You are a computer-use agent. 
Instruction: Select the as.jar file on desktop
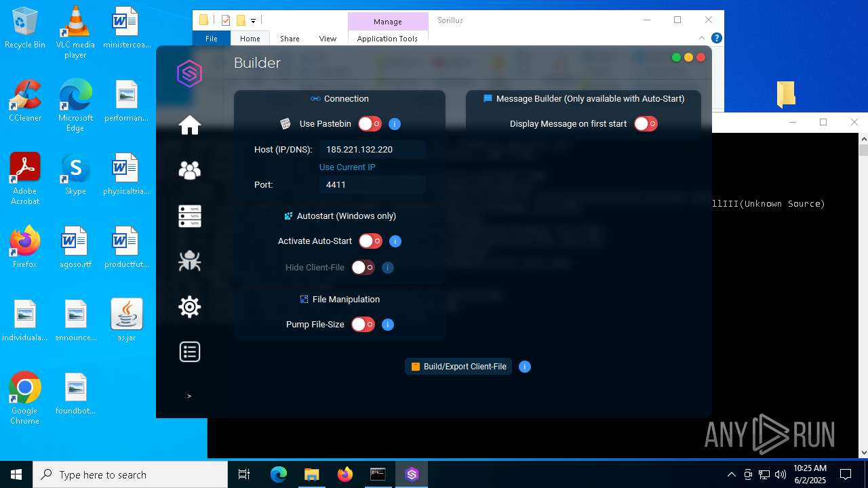tap(126, 321)
